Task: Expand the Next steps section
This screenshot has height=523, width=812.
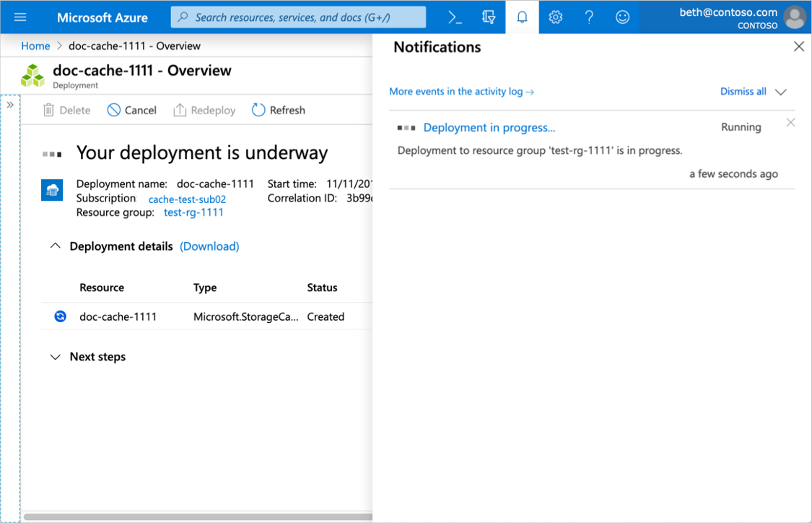Action: (56, 356)
